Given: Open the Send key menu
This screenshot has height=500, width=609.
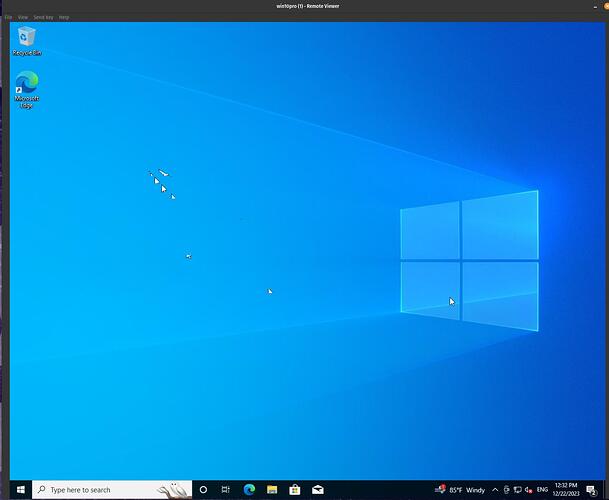Looking at the screenshot, I should pos(43,17).
